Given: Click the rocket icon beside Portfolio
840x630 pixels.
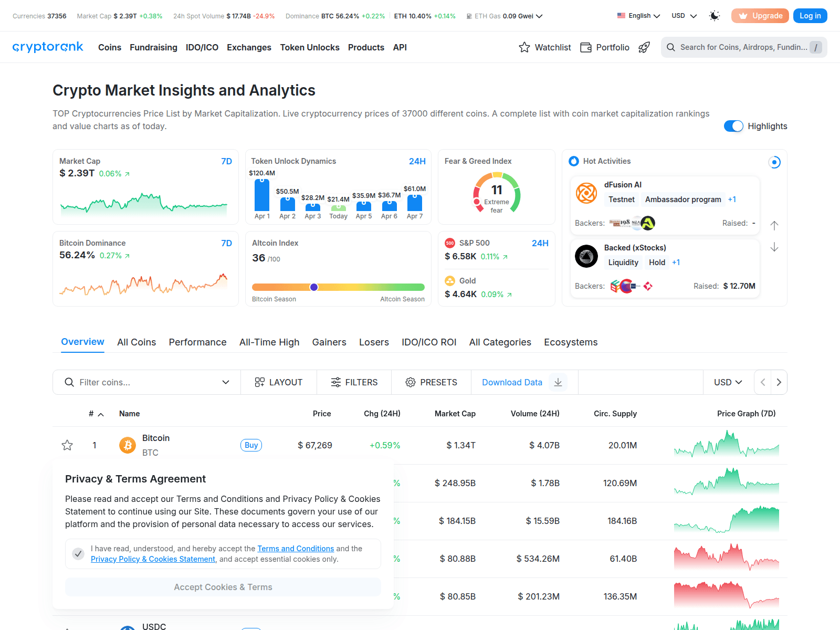Looking at the screenshot, I should [644, 47].
